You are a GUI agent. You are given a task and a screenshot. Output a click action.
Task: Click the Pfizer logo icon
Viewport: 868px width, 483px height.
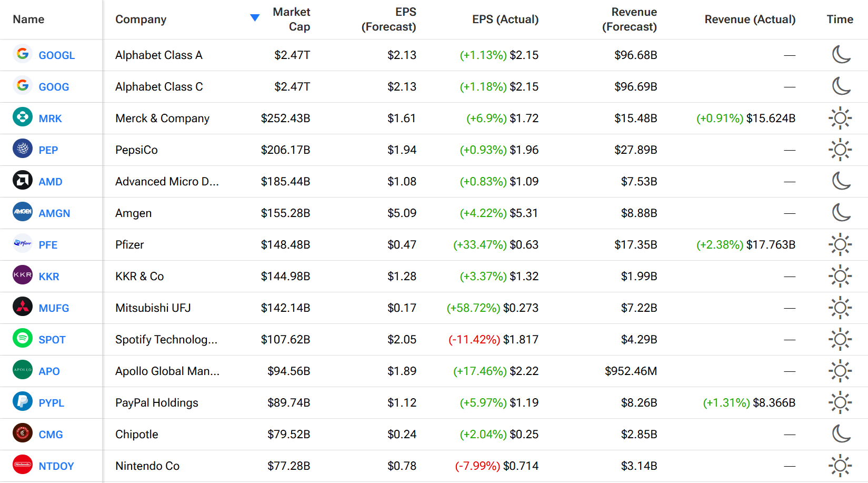pos(23,243)
